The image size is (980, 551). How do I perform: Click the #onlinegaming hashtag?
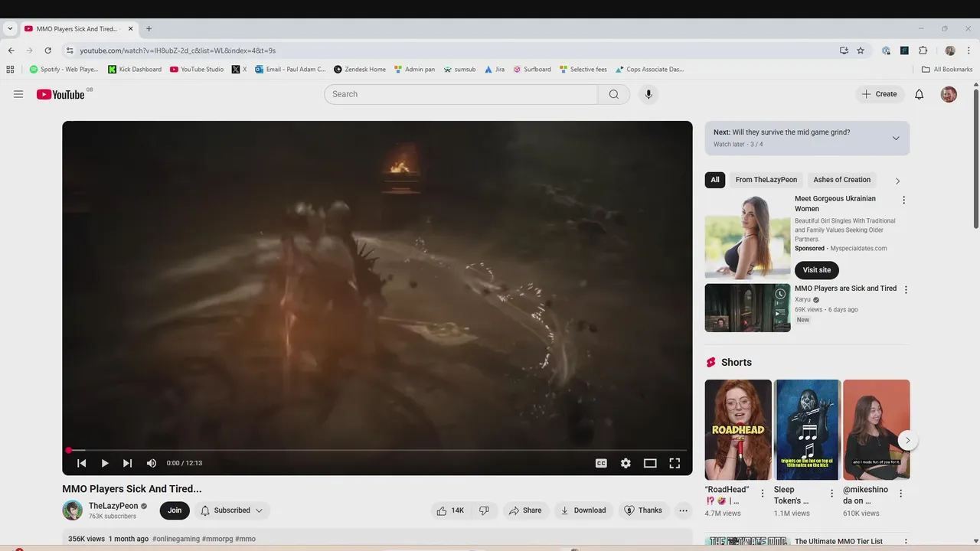pos(176,539)
